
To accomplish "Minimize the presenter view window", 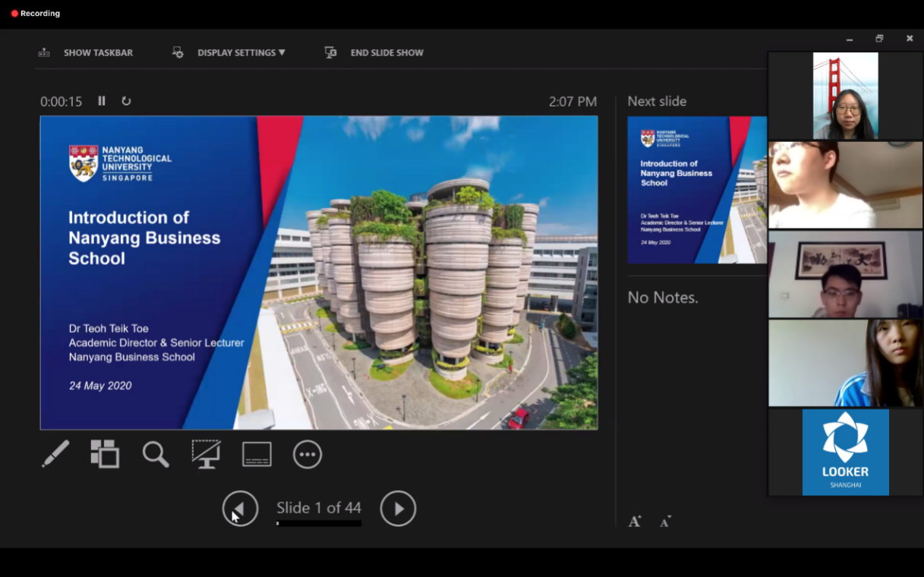I will point(850,39).
